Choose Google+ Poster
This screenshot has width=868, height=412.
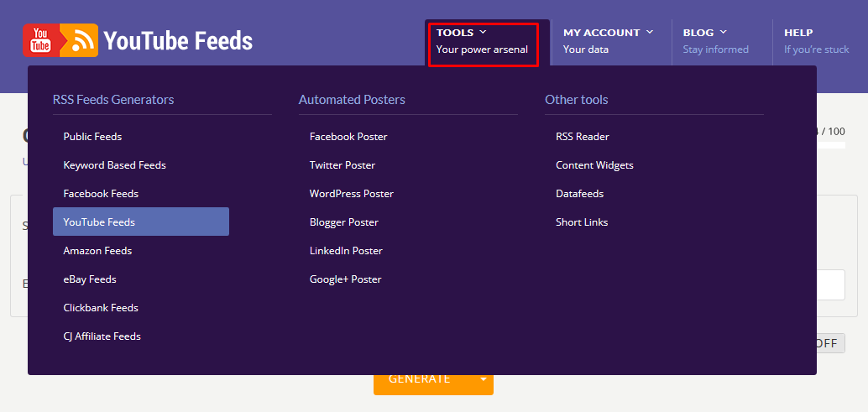(x=345, y=279)
